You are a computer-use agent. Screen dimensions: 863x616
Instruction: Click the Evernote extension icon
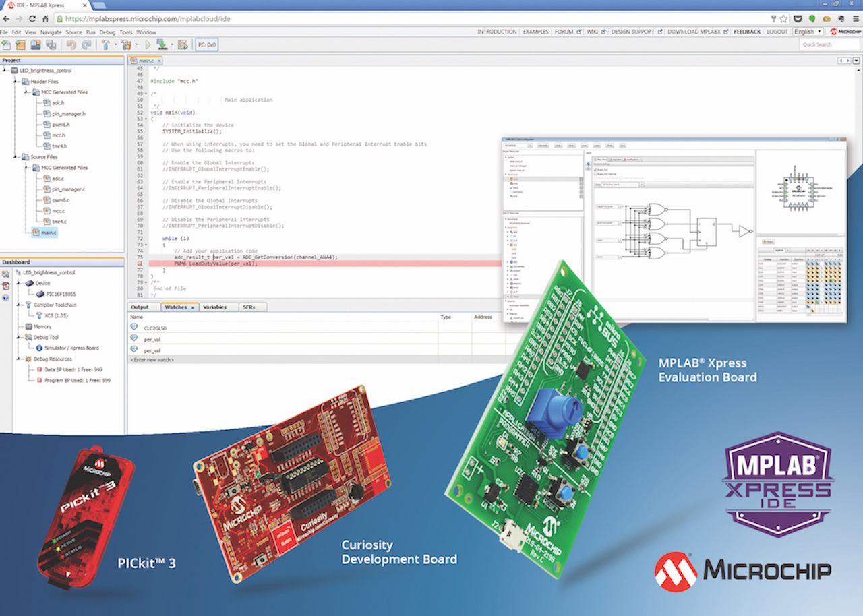coord(841,19)
